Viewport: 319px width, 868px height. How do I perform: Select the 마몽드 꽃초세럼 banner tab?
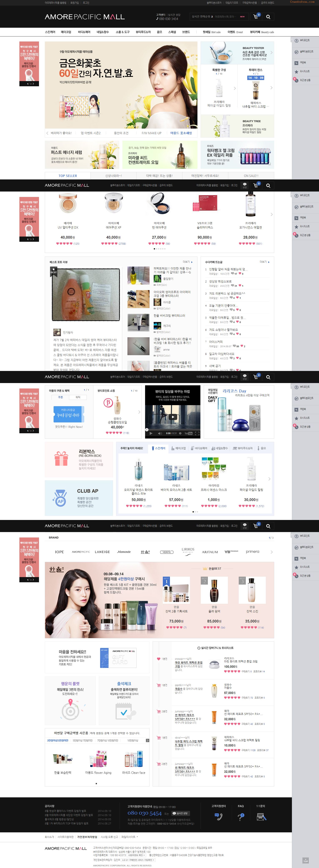181,133
